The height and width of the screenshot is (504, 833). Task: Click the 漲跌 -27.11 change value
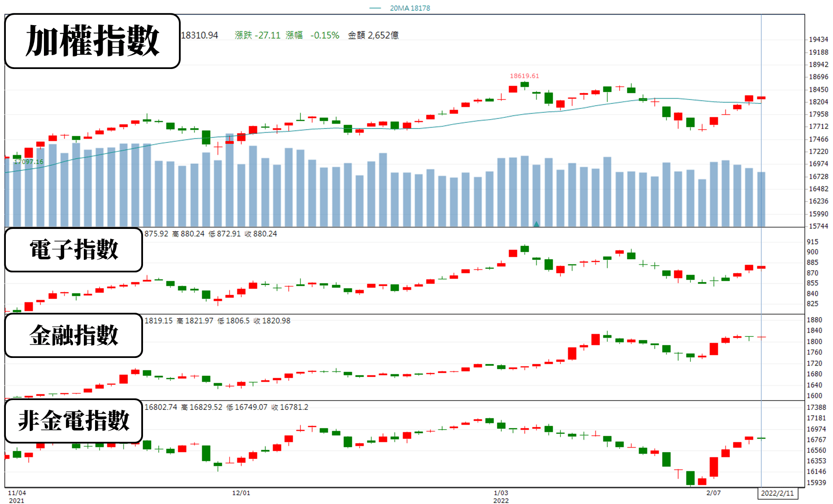coord(257,35)
